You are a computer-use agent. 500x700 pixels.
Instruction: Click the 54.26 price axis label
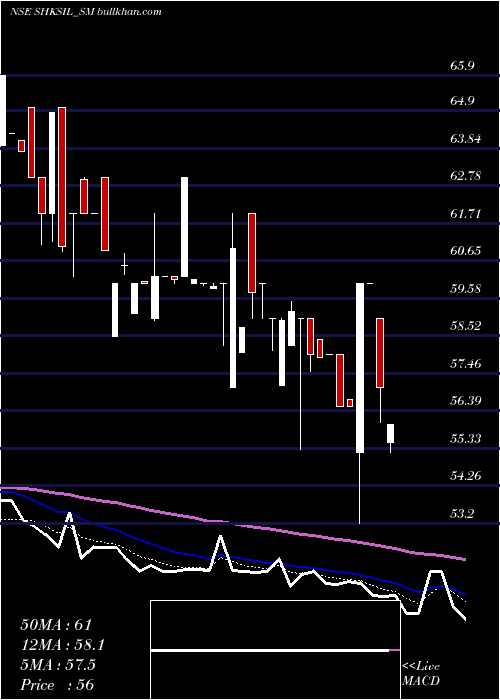point(466,476)
